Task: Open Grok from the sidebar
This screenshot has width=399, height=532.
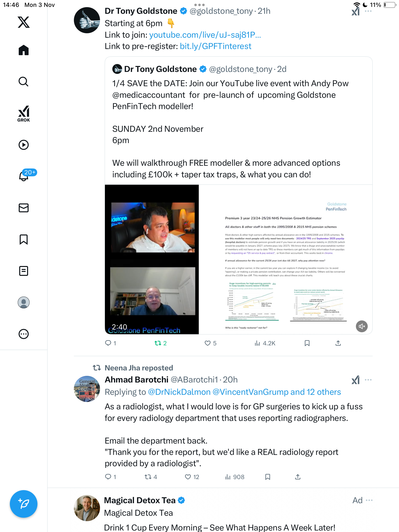Action: pos(24,114)
